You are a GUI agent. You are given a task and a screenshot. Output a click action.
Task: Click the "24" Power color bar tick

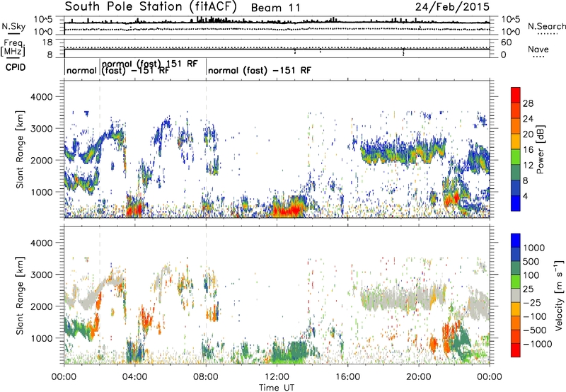(x=528, y=119)
